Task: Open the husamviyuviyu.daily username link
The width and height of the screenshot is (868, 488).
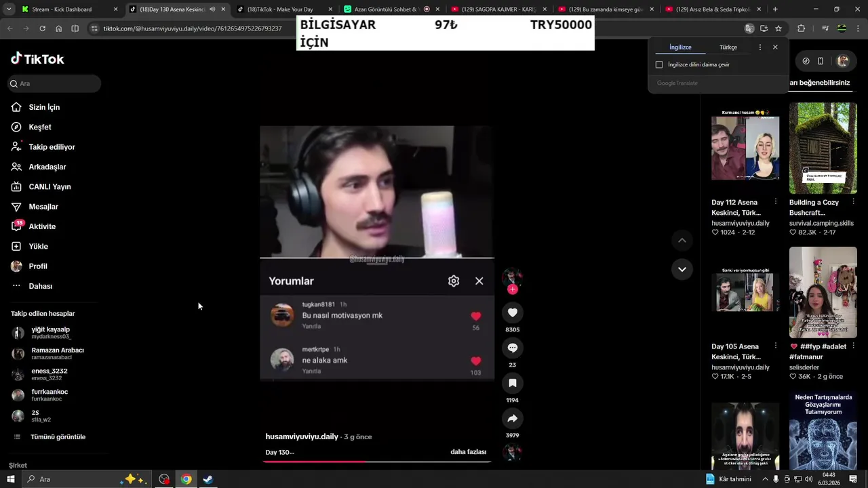Action: (302, 436)
